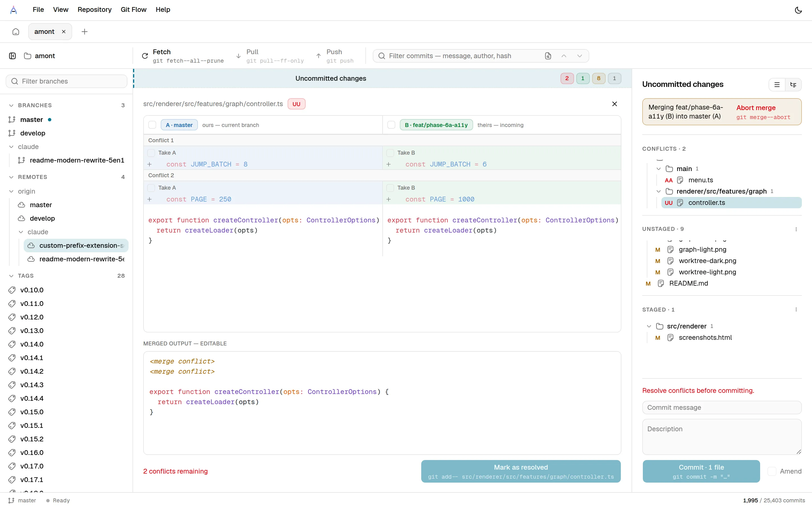Collapse renderer/src/features/graph folder
This screenshot has height=508, width=812.
[x=659, y=191]
